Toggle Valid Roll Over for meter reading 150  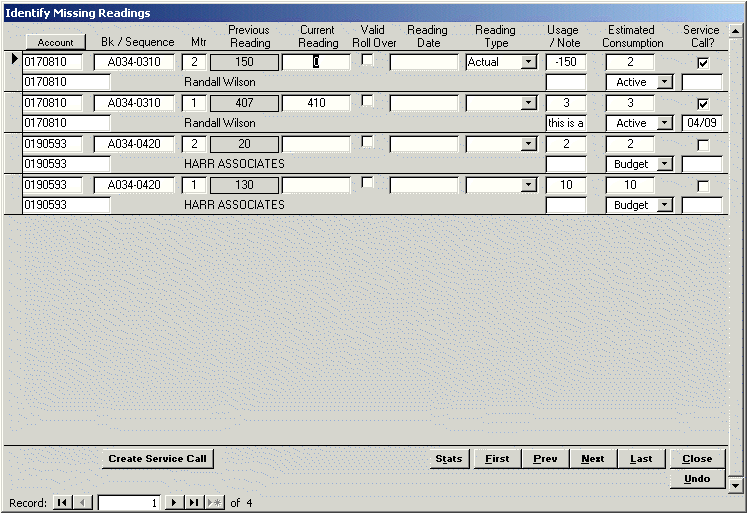tap(367, 60)
